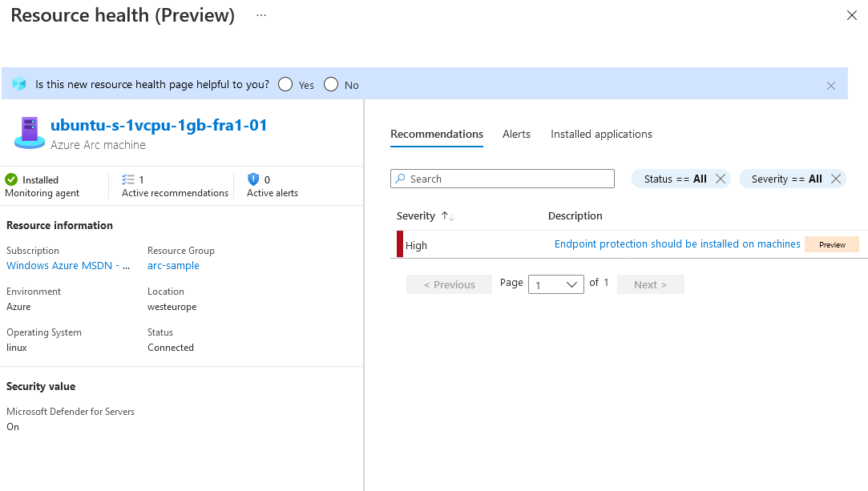The image size is (868, 491).
Task: Dismiss the feedback banner
Action: [831, 86]
